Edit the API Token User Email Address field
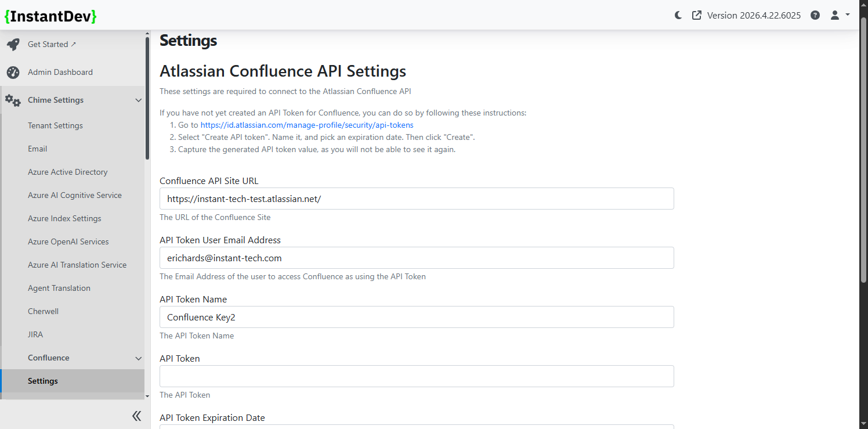 coord(417,258)
